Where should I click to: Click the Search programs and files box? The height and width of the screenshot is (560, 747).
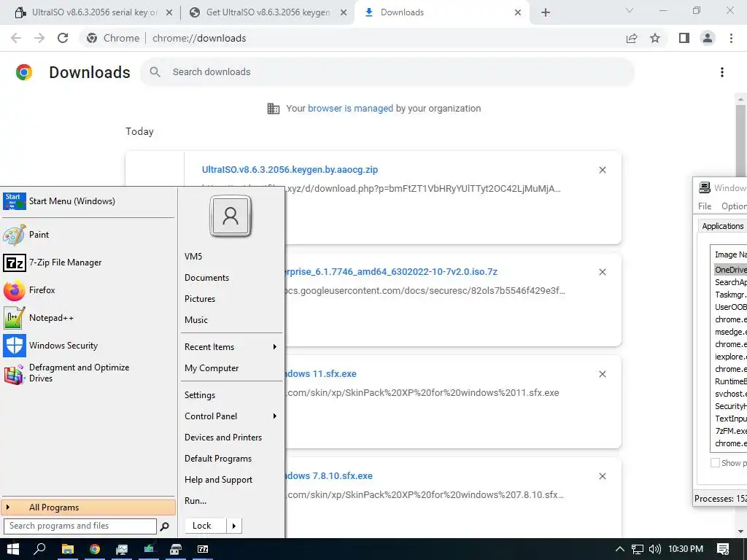click(x=80, y=526)
